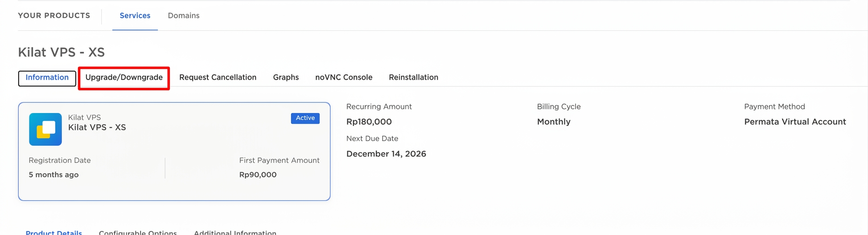The image size is (868, 235).
Task: Open the Reinstallation tab
Action: [x=413, y=77]
